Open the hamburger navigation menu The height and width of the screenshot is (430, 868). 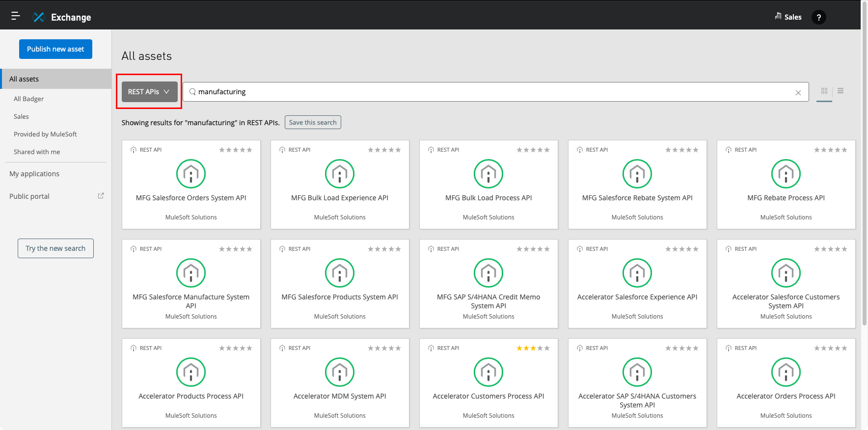coord(16,16)
